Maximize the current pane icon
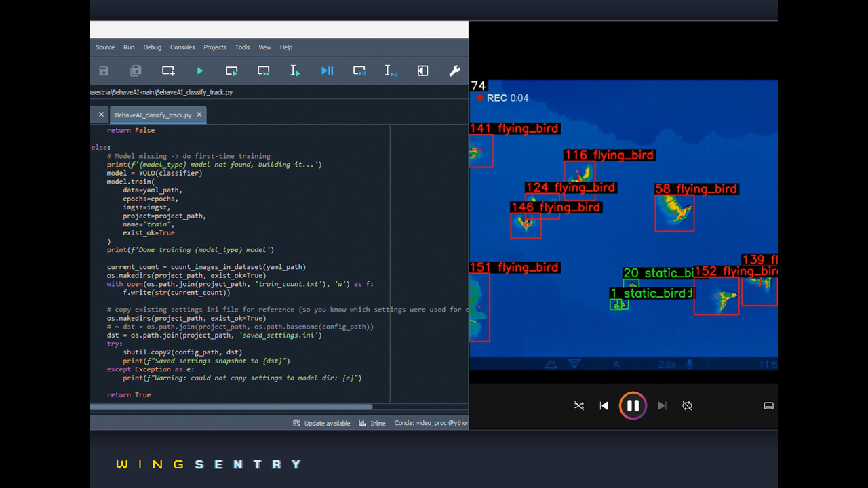The height and width of the screenshot is (488, 868). coord(422,70)
